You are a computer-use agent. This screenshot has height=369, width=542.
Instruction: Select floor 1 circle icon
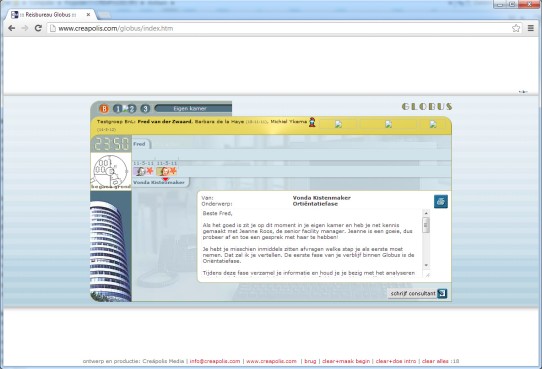coord(118,109)
